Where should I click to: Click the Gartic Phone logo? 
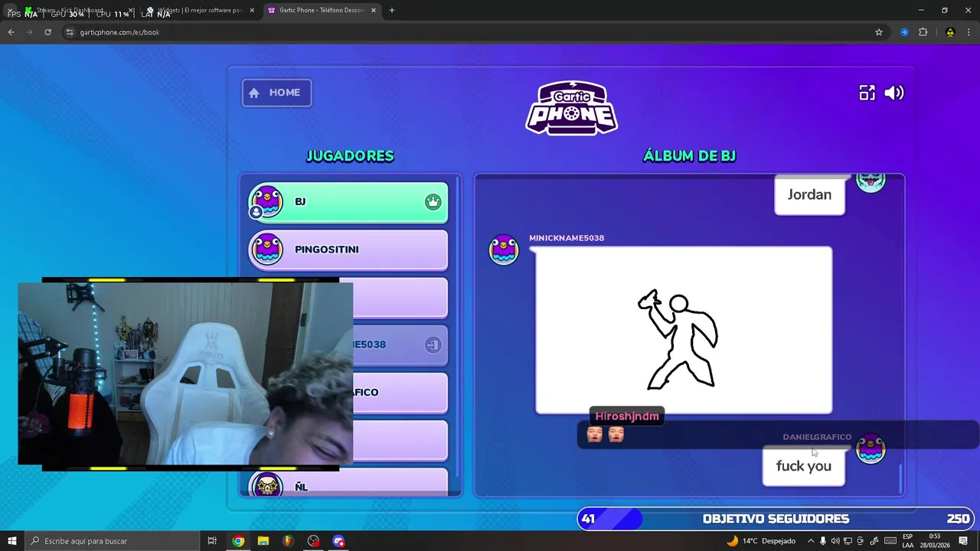click(571, 108)
